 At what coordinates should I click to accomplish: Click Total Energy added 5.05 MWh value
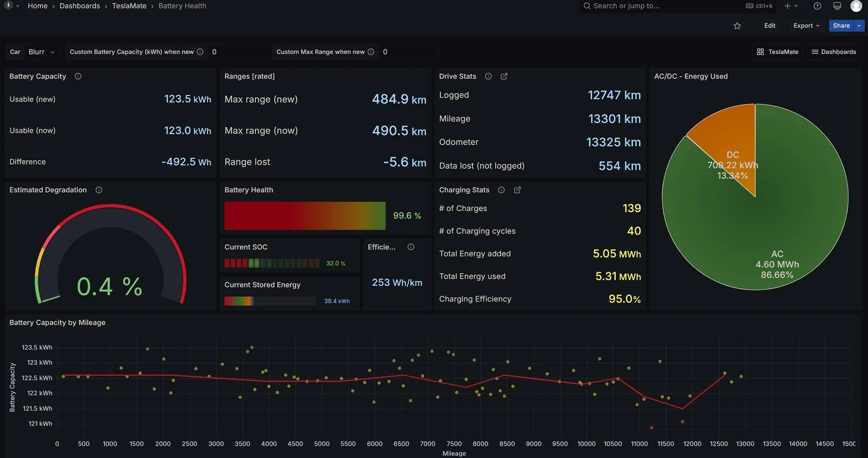pos(617,253)
